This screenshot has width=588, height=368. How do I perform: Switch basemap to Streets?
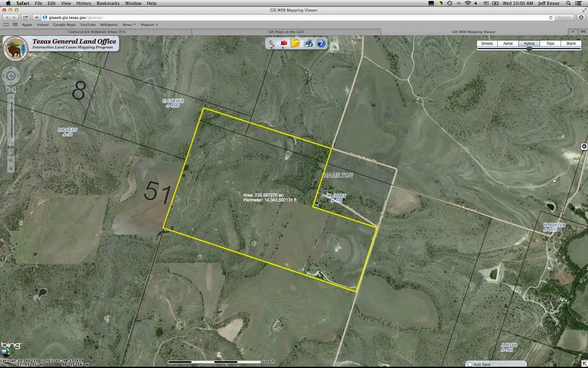coord(487,44)
